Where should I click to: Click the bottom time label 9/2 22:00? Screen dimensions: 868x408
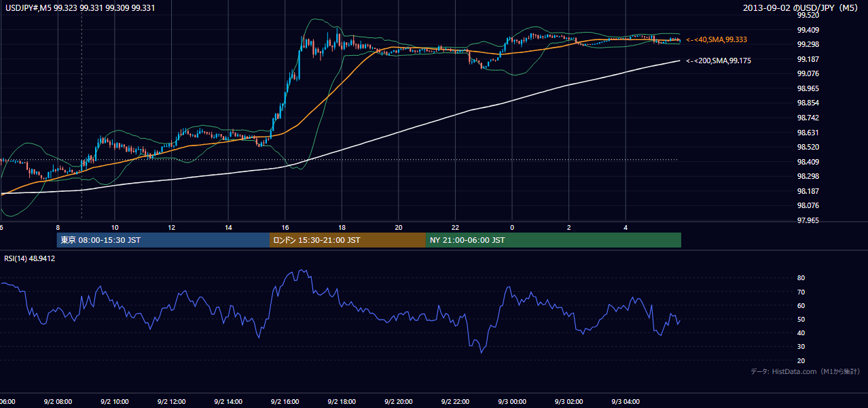[454, 401]
